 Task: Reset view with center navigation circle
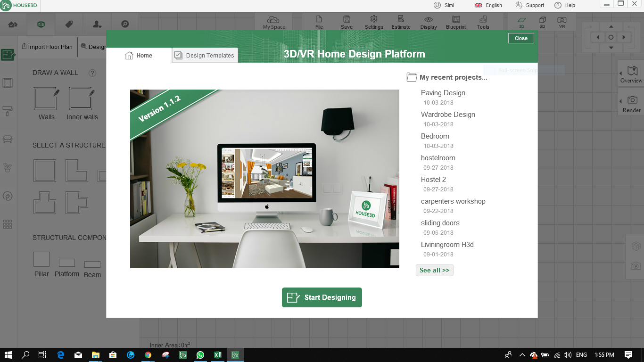point(611,37)
